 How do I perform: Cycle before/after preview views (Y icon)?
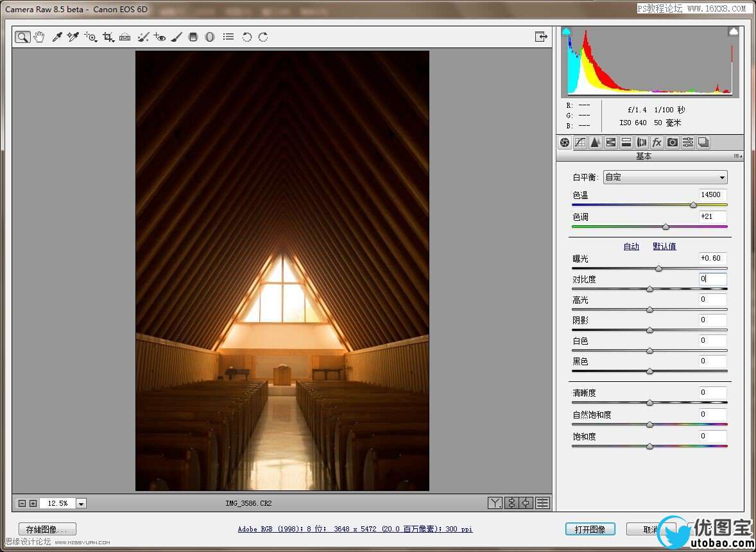495,503
